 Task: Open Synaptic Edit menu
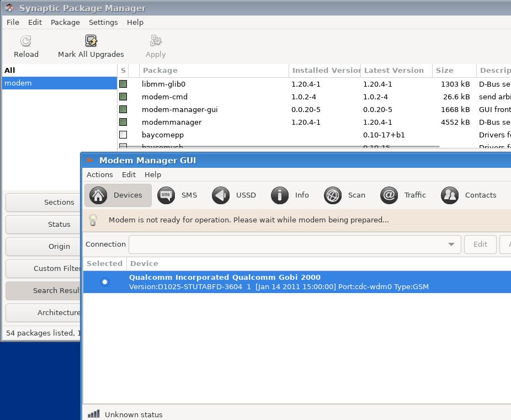(35, 22)
